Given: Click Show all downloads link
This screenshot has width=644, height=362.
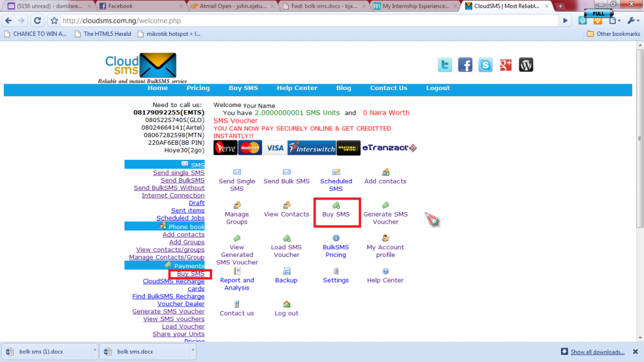Looking at the screenshot, I should pyautogui.click(x=597, y=352).
